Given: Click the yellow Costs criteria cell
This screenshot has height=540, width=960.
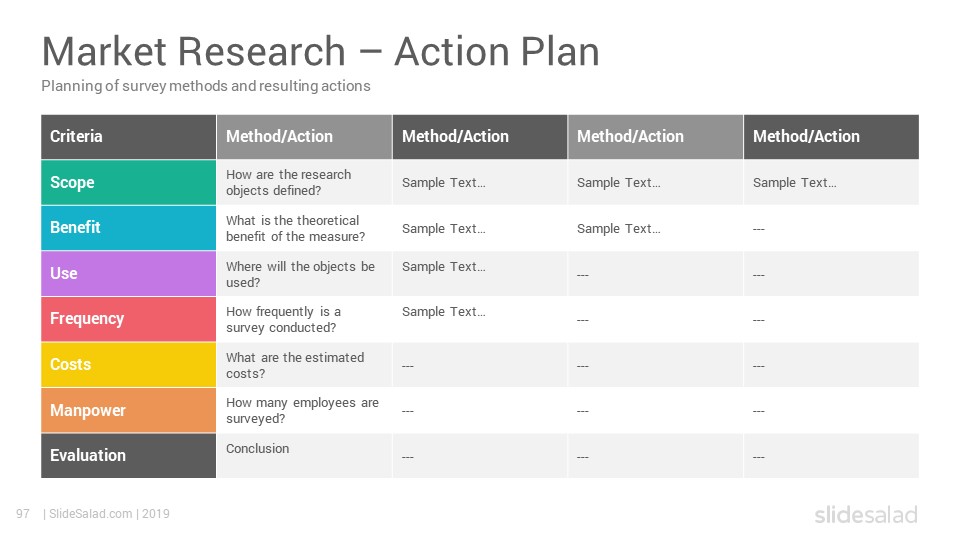Looking at the screenshot, I should [129, 365].
